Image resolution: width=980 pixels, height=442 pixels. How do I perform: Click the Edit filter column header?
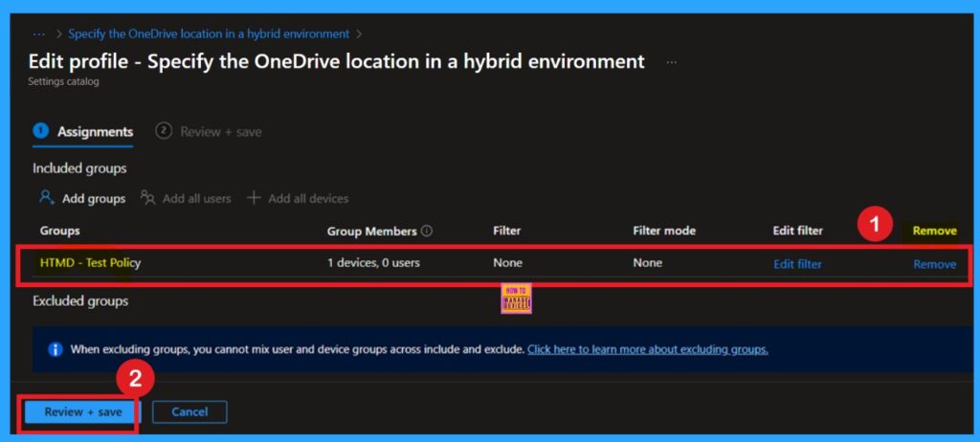[797, 231]
